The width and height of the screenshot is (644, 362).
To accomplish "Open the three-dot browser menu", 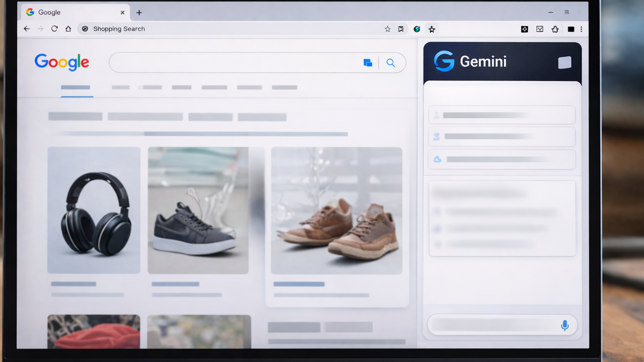I will [581, 29].
